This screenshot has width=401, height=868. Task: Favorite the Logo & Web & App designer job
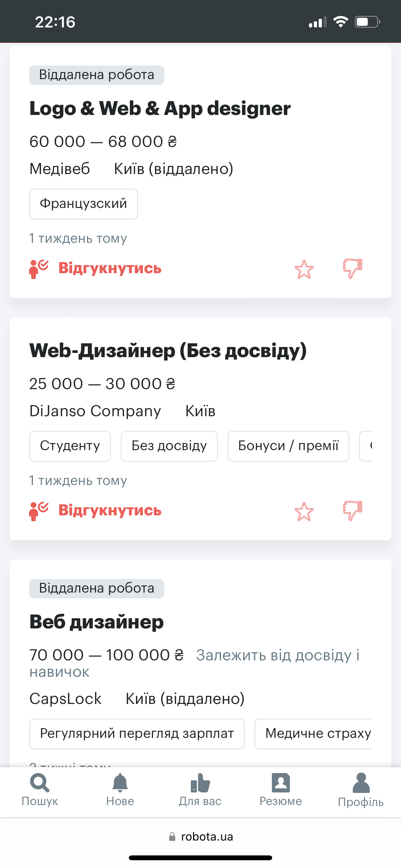pos(304,269)
